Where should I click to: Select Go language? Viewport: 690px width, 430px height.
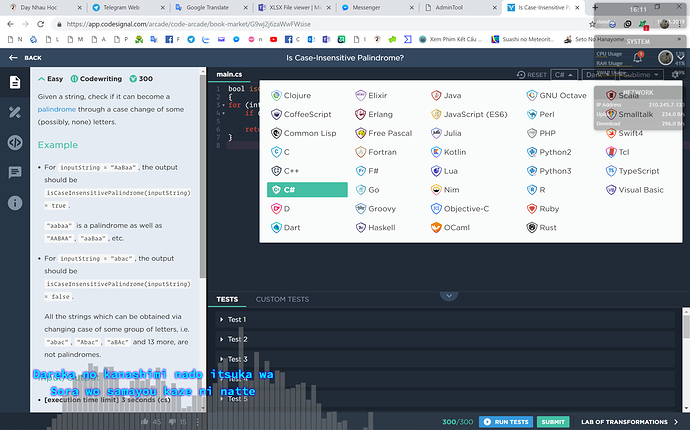click(367, 190)
